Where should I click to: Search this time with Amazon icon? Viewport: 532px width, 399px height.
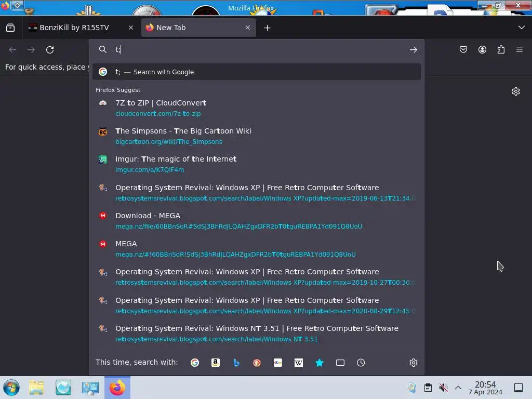pos(216,363)
